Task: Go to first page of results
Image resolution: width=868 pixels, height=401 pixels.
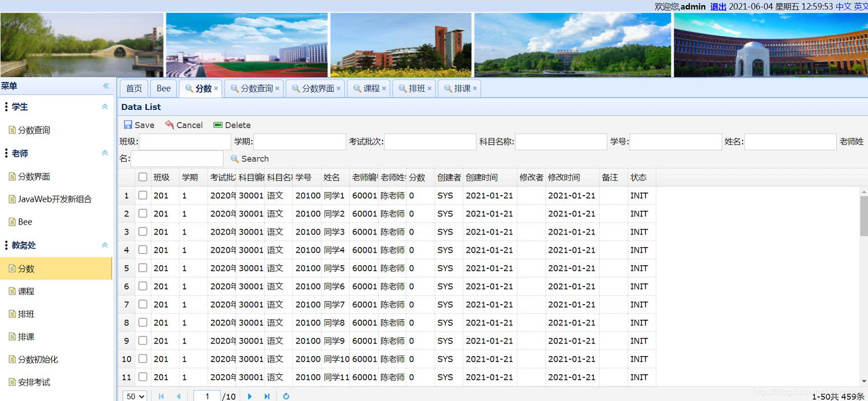Action: pyautogui.click(x=161, y=396)
